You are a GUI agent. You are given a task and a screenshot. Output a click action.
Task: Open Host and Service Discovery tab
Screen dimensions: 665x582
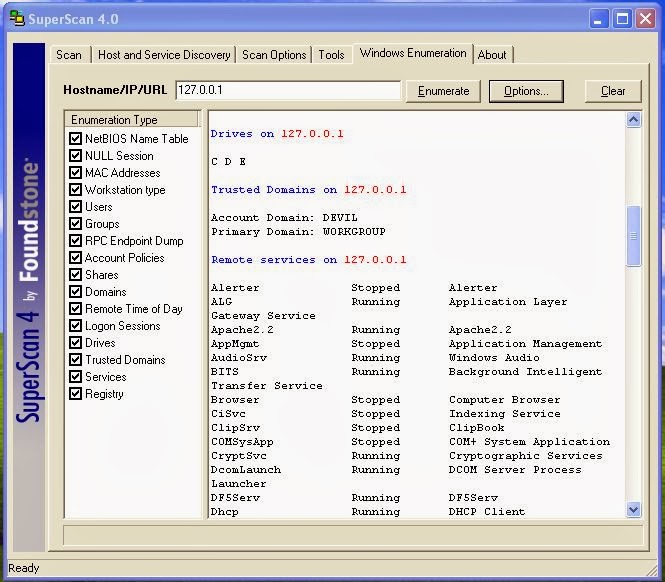point(164,55)
